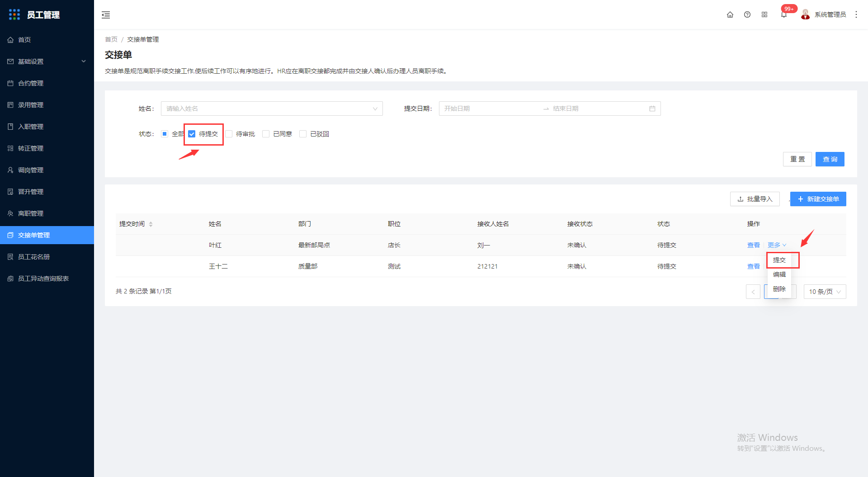The width and height of the screenshot is (868, 477).
Task: Open the system administrator avatar
Action: [805, 14]
